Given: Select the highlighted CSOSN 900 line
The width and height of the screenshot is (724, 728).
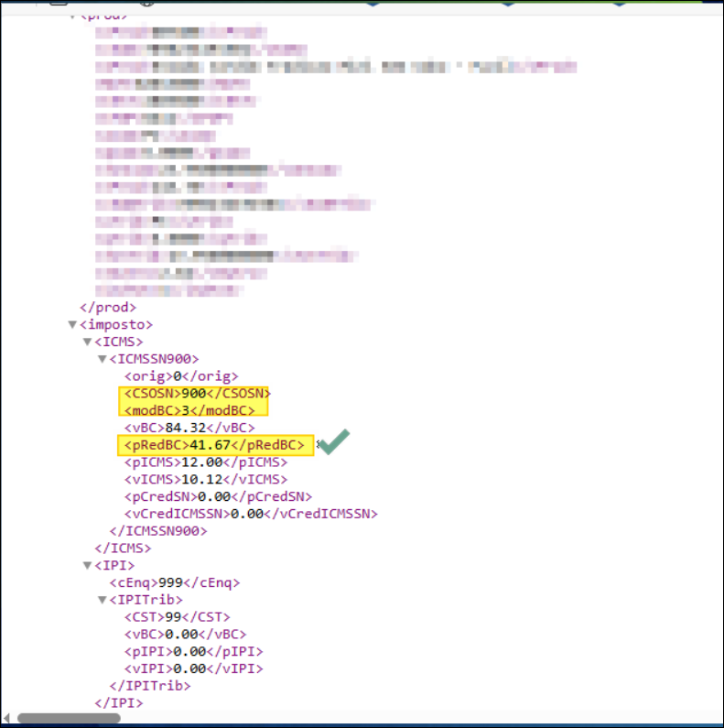Looking at the screenshot, I should click(x=195, y=393).
